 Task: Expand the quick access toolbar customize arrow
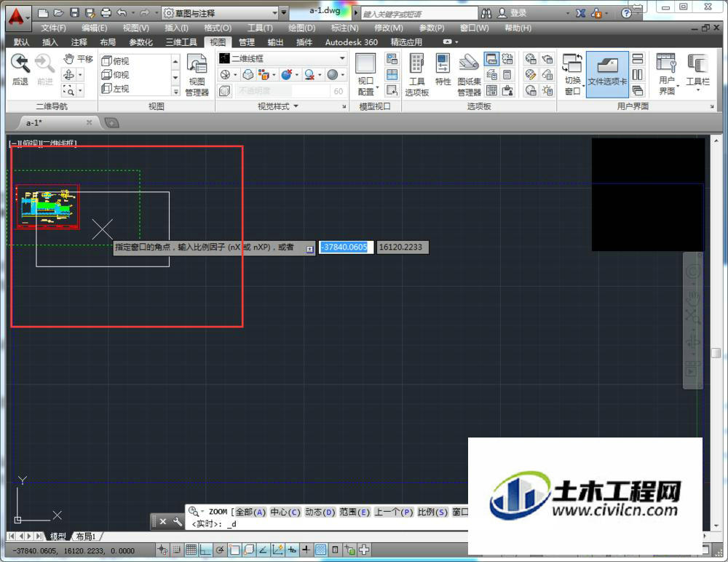284,13
